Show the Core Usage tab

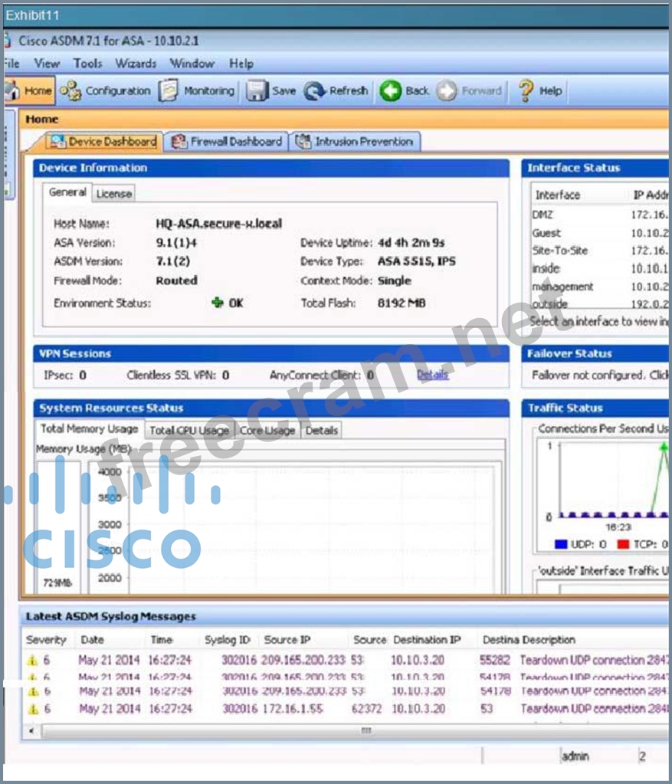point(267,431)
